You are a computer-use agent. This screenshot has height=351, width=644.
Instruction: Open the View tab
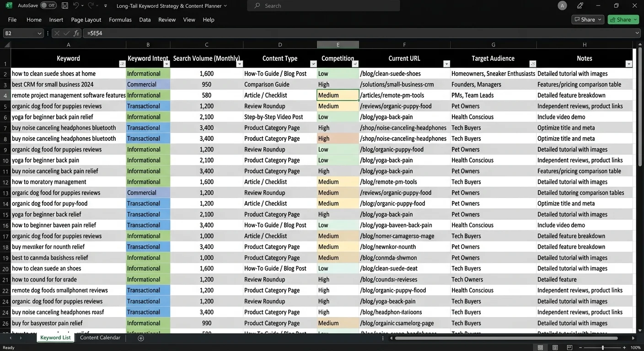[x=189, y=20]
